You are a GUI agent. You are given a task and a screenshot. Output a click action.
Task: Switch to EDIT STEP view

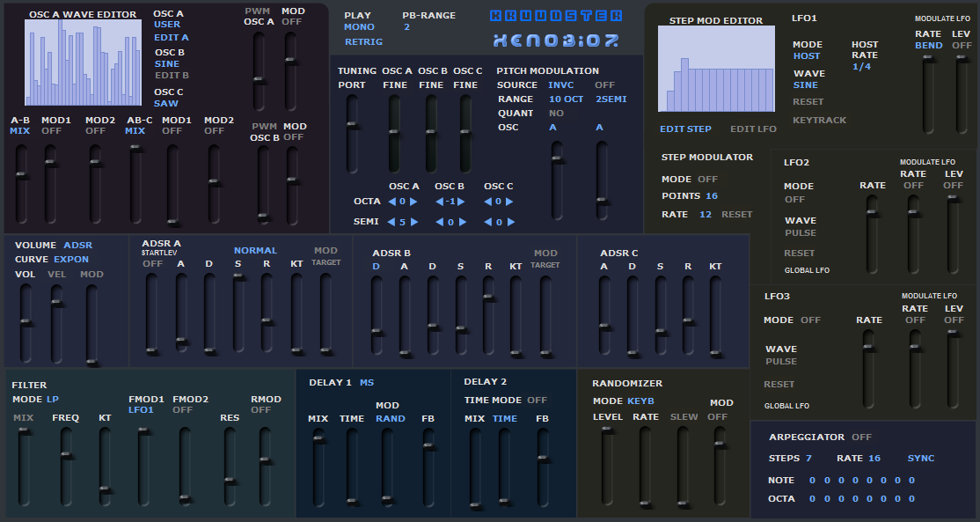(x=685, y=129)
